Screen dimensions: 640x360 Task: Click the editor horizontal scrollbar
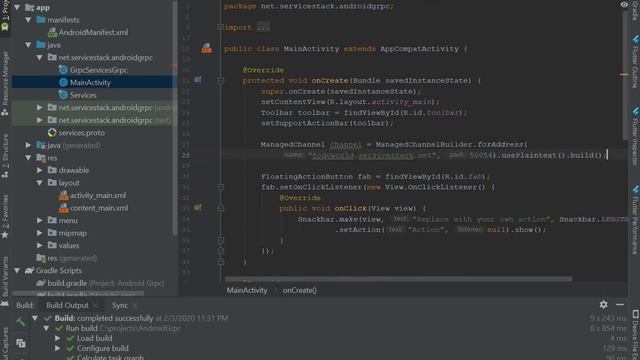tap(399, 279)
